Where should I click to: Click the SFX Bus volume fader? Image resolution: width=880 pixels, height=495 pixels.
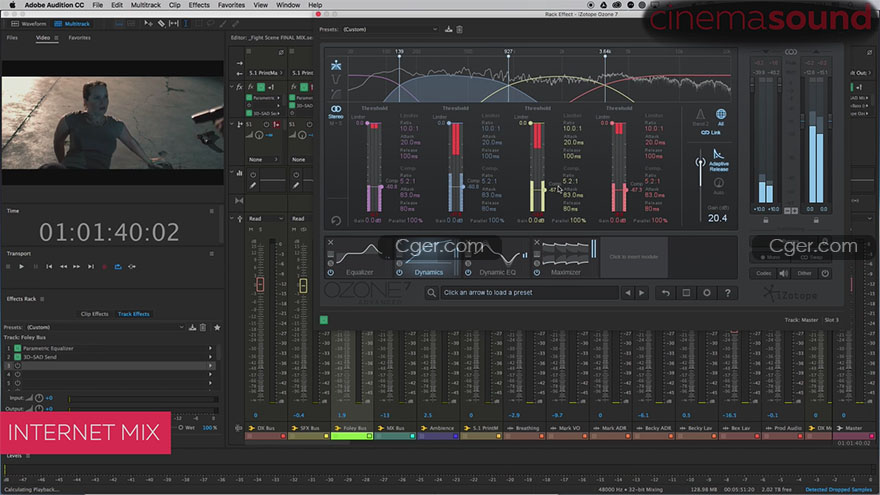coord(303,285)
